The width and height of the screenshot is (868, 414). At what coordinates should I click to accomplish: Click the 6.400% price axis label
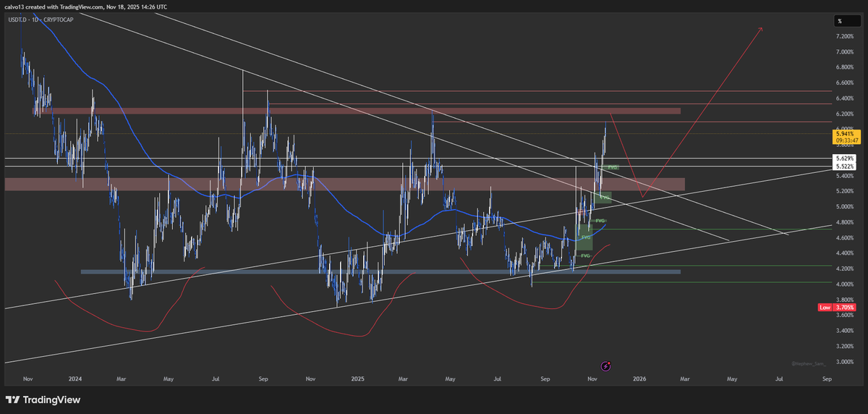844,98
